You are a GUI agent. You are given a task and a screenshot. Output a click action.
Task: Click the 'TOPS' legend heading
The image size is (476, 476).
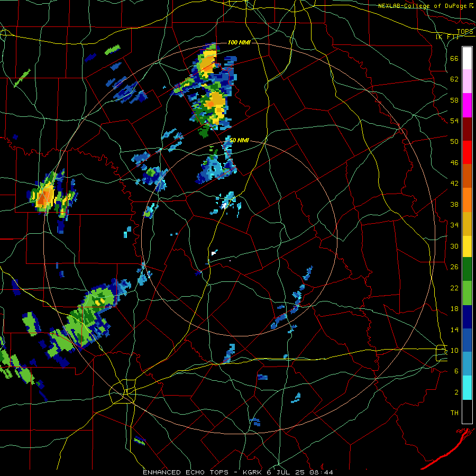465,32
